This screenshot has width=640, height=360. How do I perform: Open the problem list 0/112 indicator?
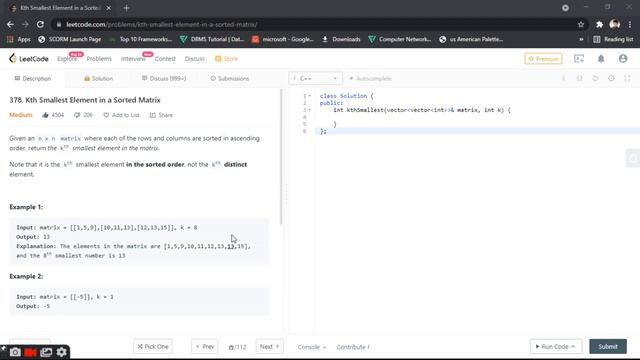[238, 347]
